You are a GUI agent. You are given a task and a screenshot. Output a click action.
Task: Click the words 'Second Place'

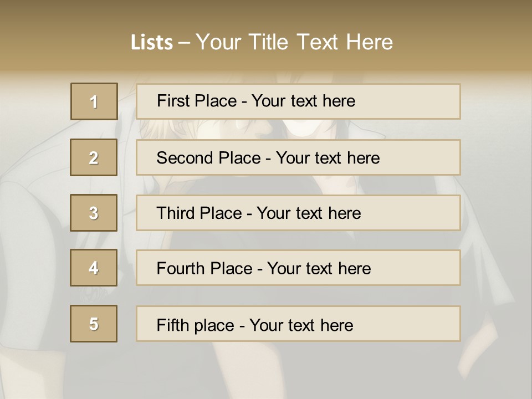click(x=208, y=158)
